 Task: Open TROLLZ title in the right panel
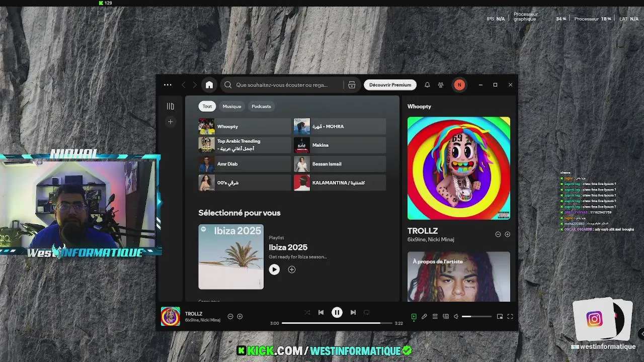[423, 231]
